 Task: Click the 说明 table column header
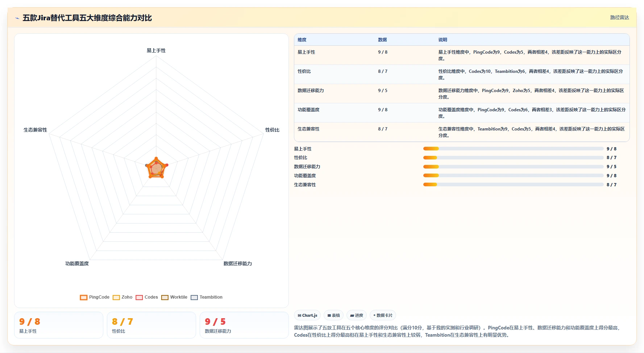point(443,40)
